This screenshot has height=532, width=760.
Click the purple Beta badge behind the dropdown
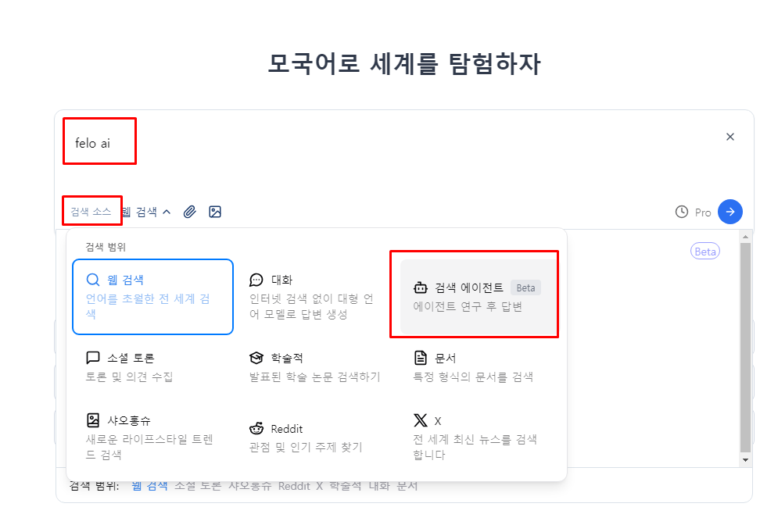tap(704, 252)
